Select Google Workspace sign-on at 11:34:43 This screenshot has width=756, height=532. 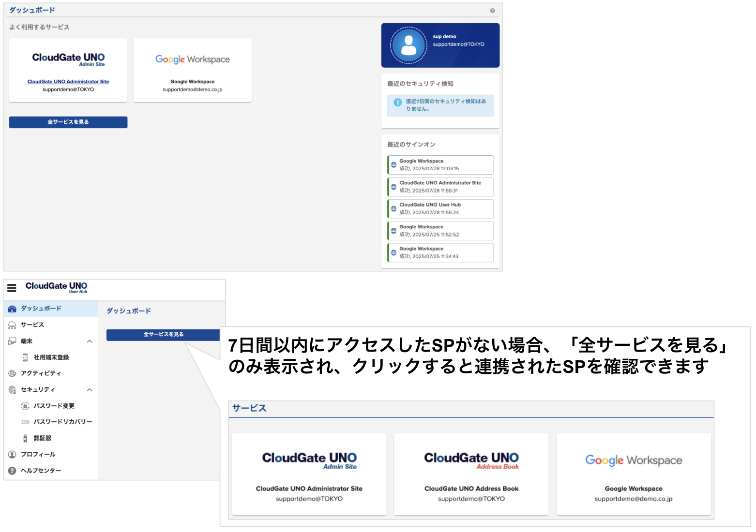pyautogui.click(x=440, y=252)
